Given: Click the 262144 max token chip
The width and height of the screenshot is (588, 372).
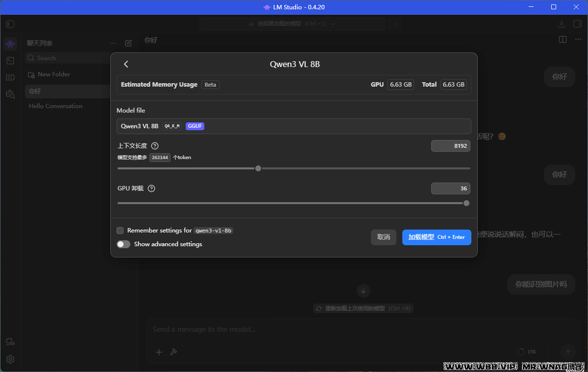Looking at the screenshot, I should pos(160,158).
